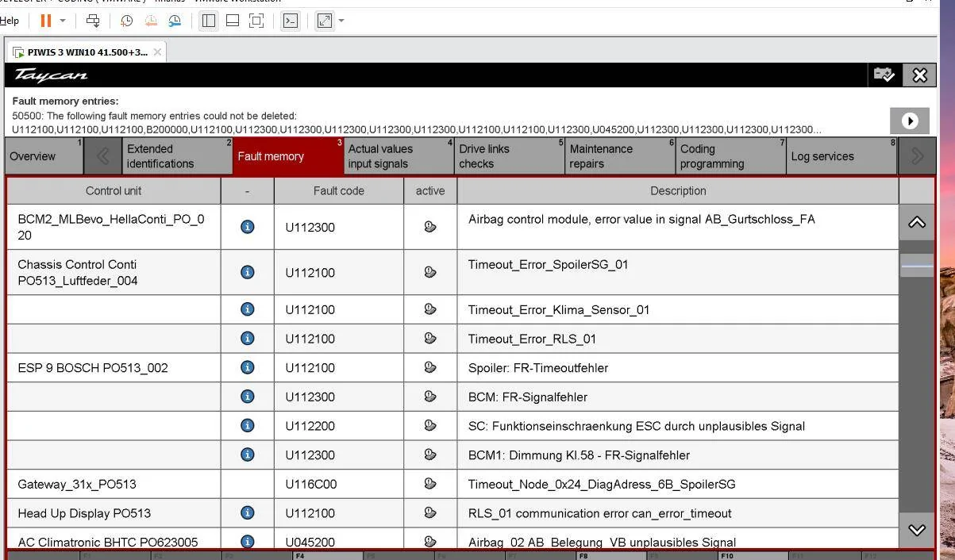Open info icon for Head Up Display row

(248, 512)
